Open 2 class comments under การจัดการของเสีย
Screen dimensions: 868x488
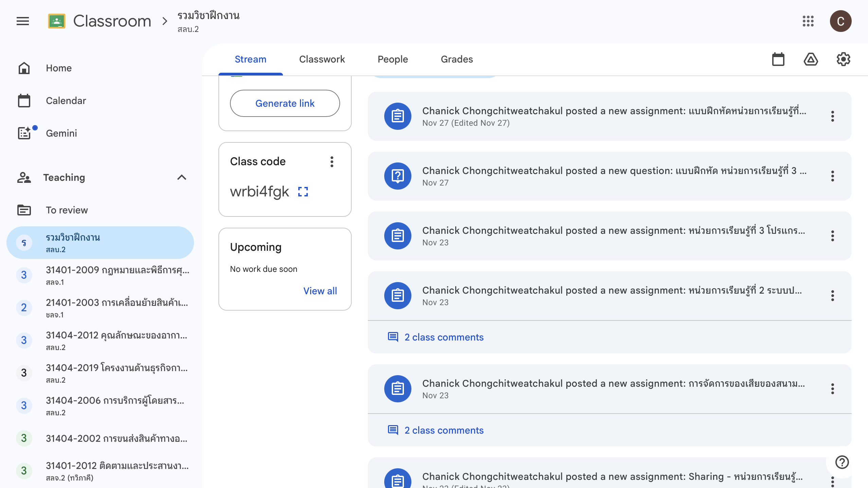point(444,430)
